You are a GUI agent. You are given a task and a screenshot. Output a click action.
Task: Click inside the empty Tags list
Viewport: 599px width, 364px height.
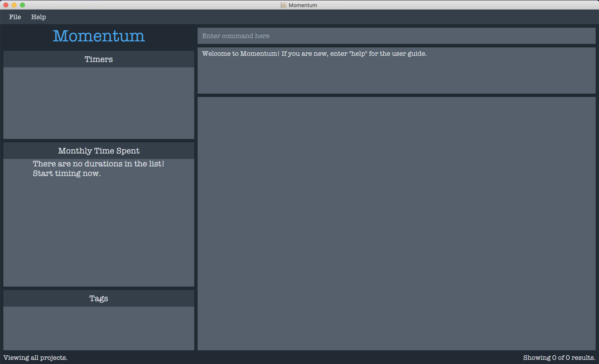pos(99,328)
